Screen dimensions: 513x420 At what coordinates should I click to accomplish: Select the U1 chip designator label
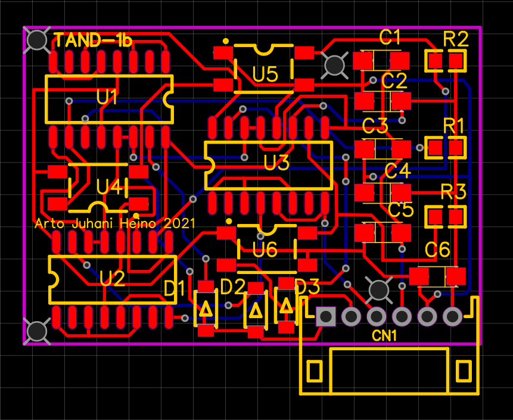click(107, 97)
